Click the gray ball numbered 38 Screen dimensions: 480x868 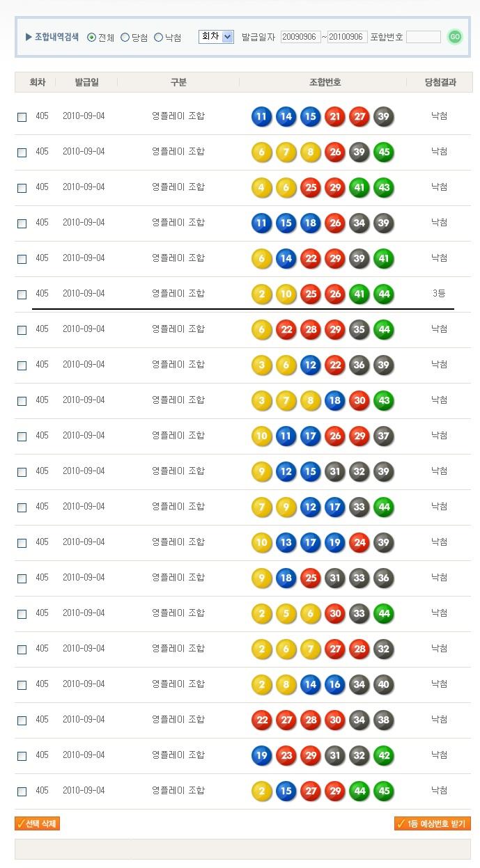pos(384,720)
